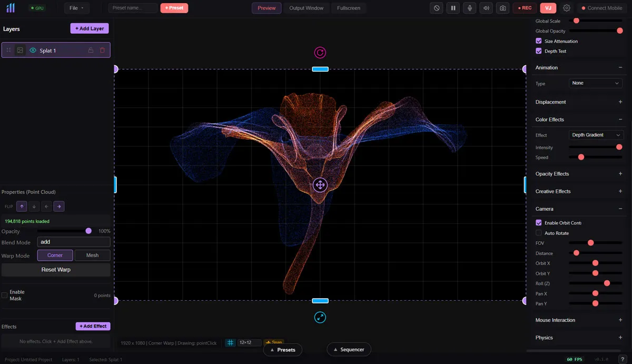The image size is (632, 364).
Task: Take a screenshot with camera icon
Action: coord(503,8)
